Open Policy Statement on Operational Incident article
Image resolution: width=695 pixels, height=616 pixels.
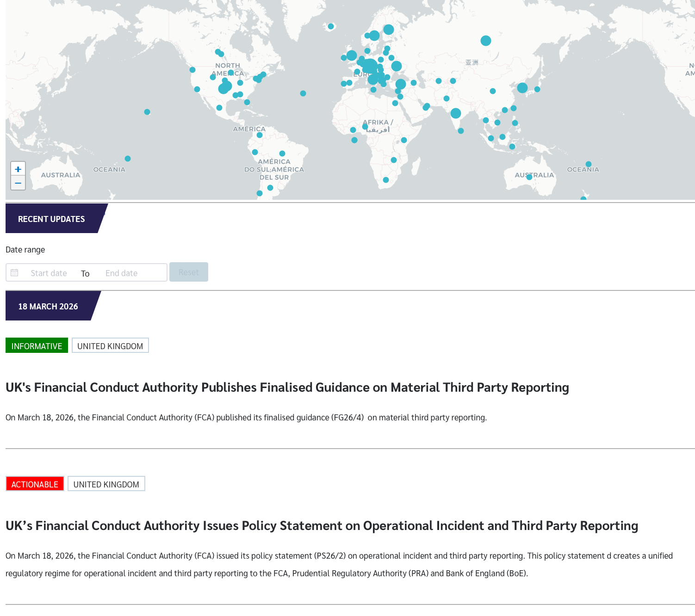[322, 525]
